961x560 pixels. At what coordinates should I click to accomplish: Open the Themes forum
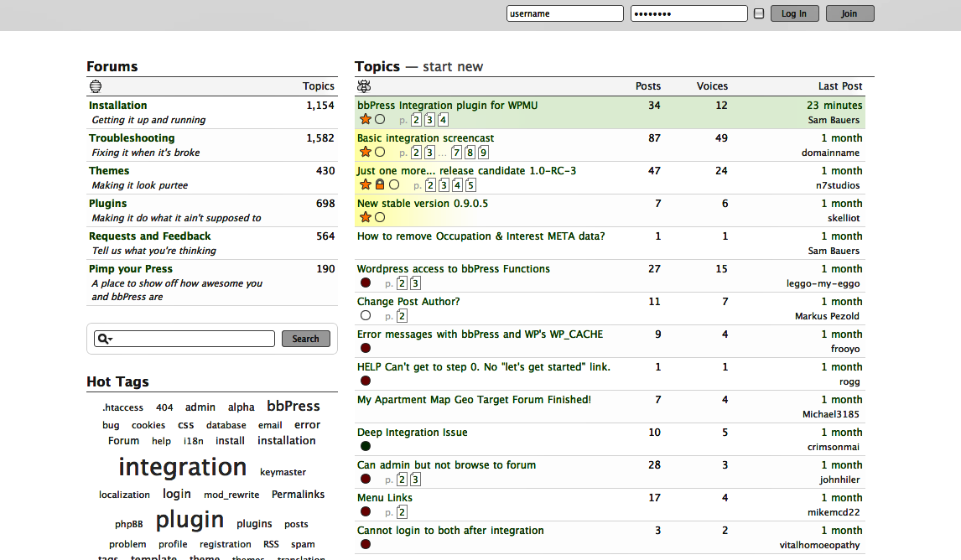coord(109,171)
